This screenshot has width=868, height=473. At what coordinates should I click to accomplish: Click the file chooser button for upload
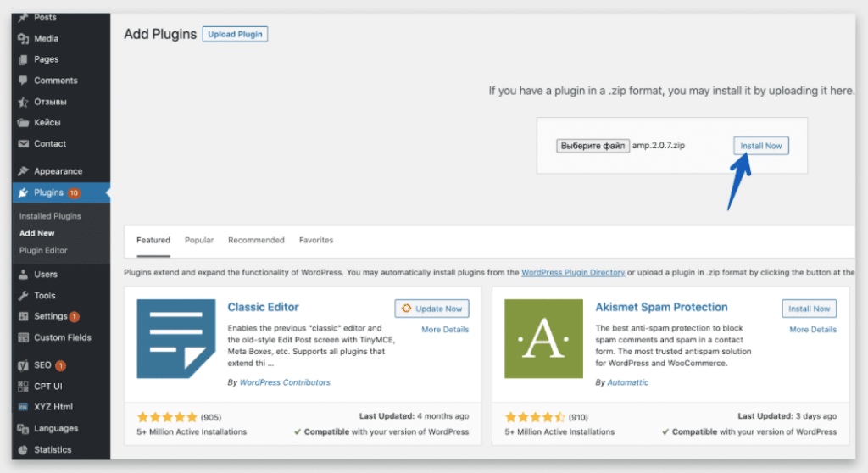pos(593,146)
